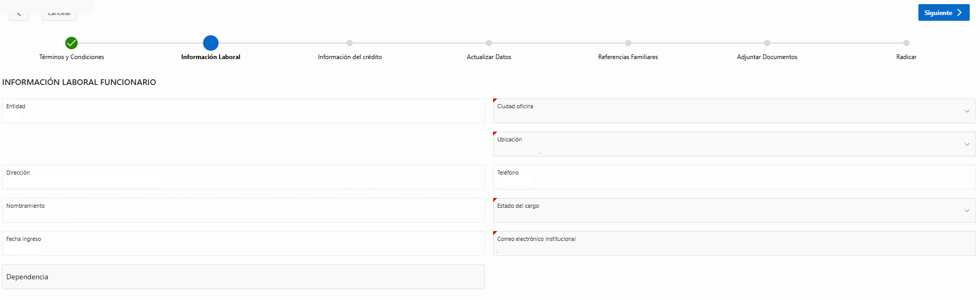Open the Actualizar Datos step label

(489, 57)
